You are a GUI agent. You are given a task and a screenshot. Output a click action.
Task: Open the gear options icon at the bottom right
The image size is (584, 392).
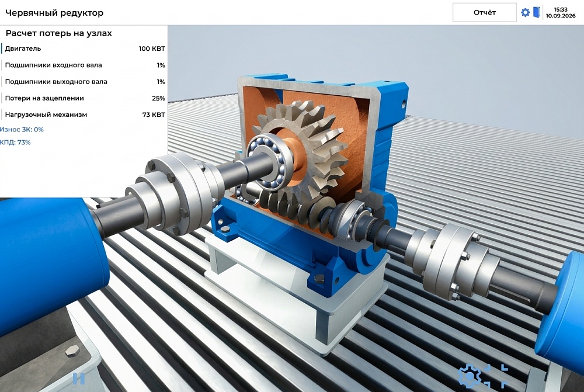[x=470, y=376]
